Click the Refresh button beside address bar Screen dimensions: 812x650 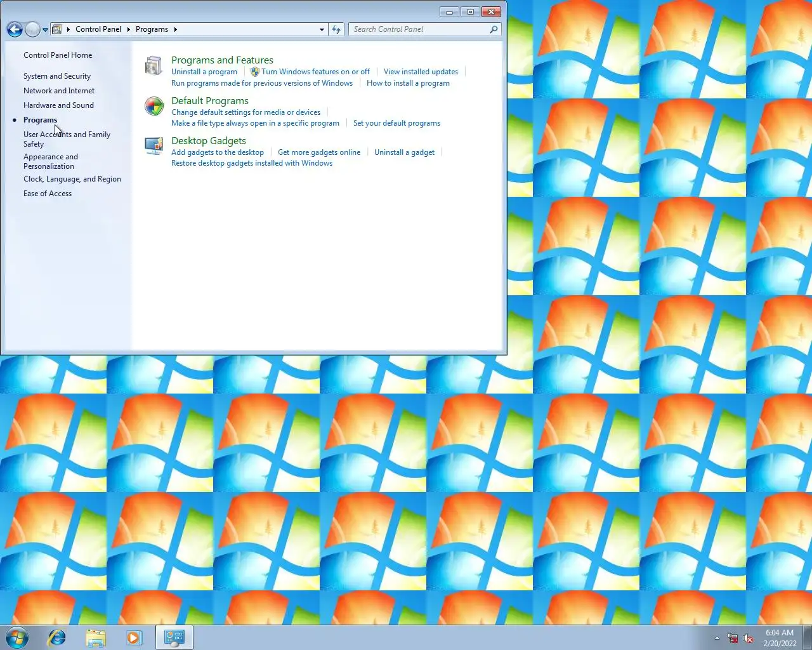click(x=336, y=29)
